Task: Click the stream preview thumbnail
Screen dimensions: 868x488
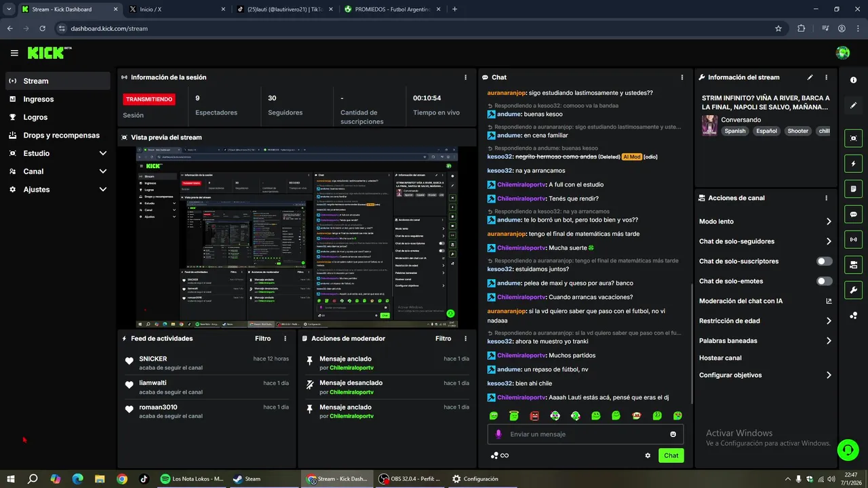Action: point(297,237)
